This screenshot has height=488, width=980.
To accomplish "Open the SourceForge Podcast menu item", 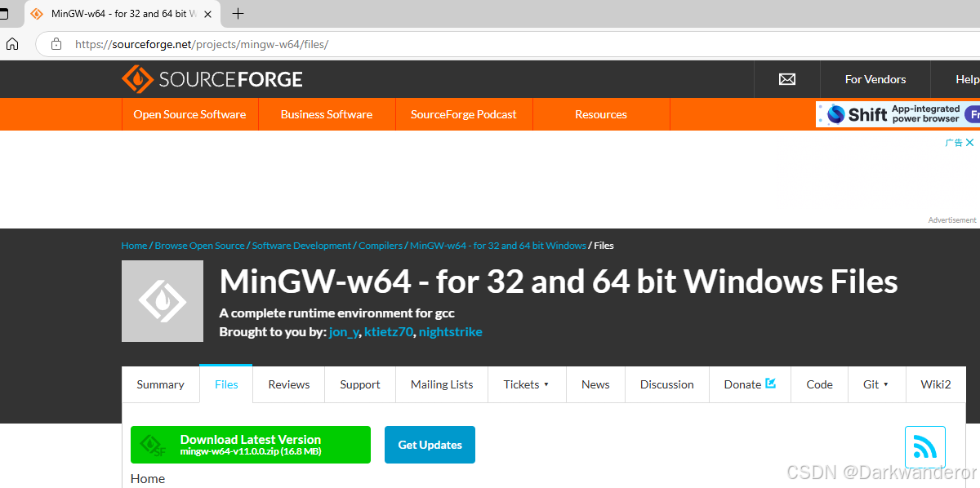I will 464,114.
